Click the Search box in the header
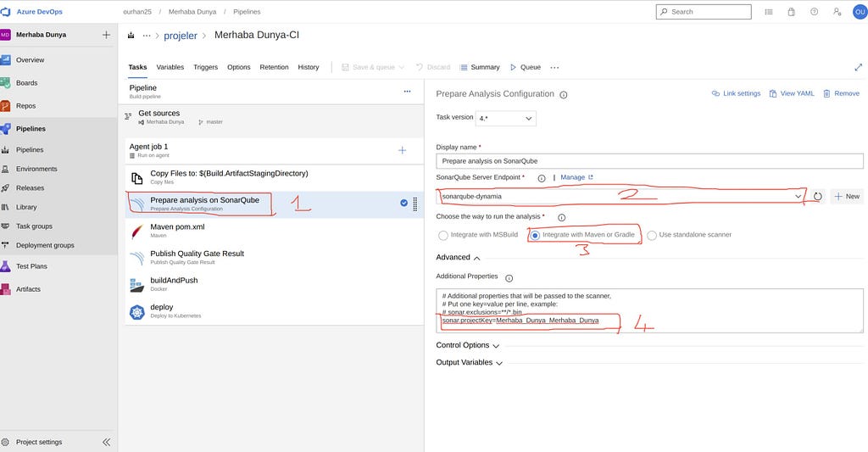 click(x=704, y=12)
